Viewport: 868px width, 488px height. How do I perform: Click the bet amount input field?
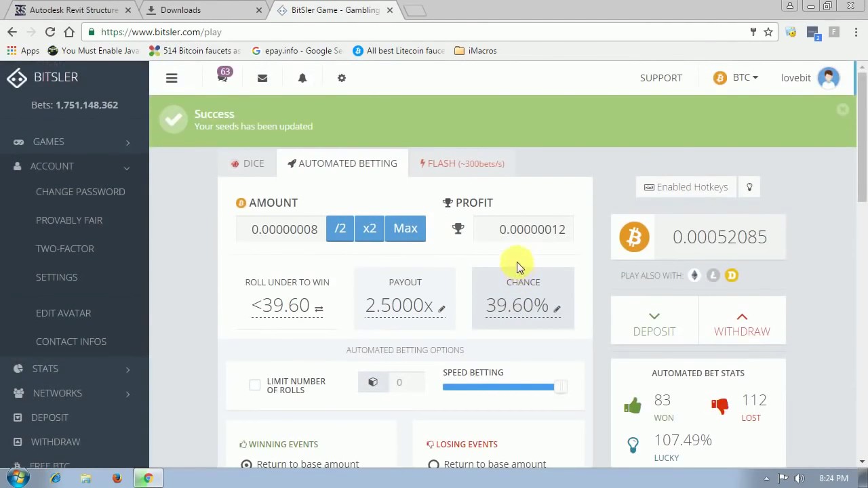click(281, 229)
